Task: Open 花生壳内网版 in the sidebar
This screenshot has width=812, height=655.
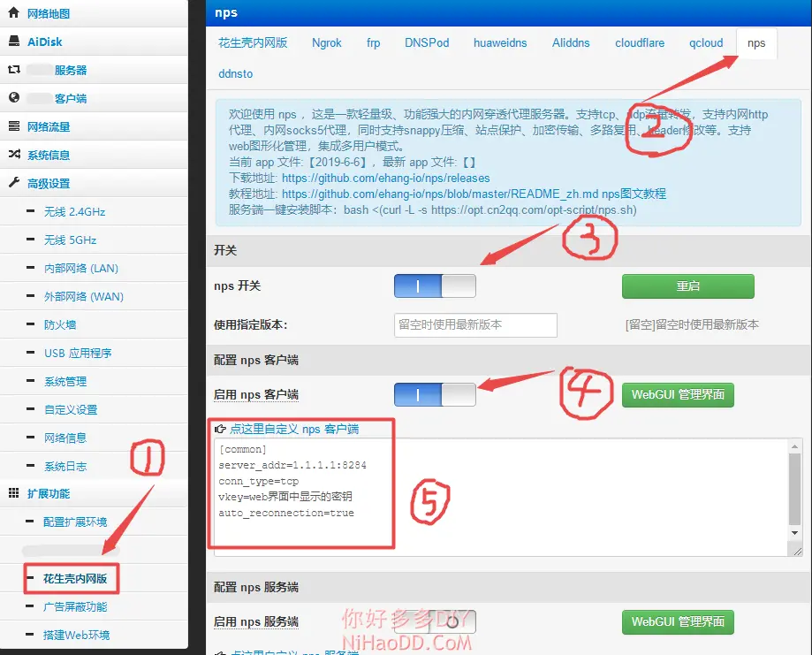Action: [x=75, y=578]
